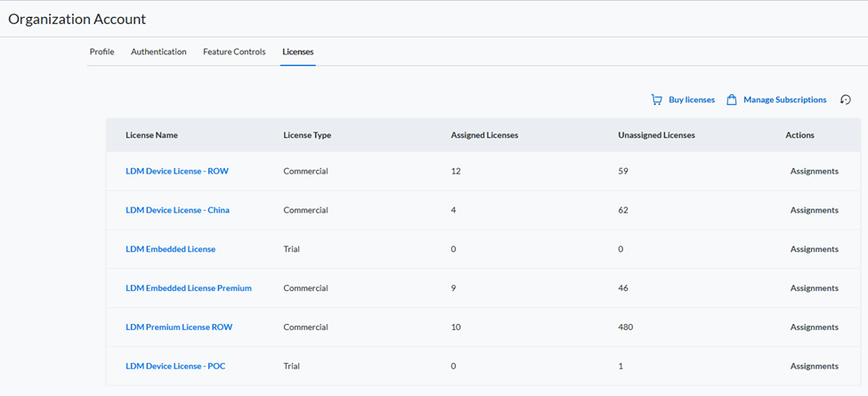Click Commercial type in LDM Embedded License Premium row

coord(305,288)
